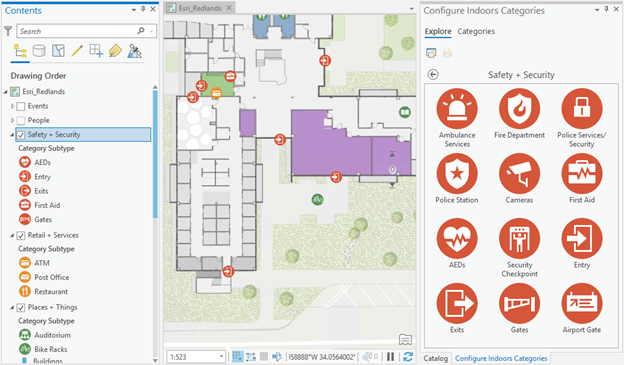Toggle the Events layer checkbox
Screen dimensions: 624x365
pyautogui.click(x=21, y=106)
